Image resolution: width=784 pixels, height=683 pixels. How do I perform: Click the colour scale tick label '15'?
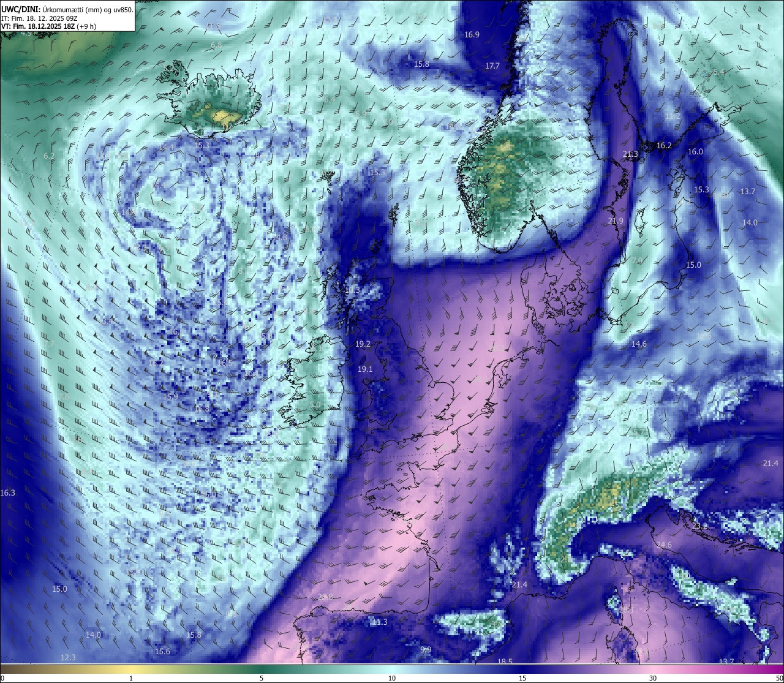(522, 678)
